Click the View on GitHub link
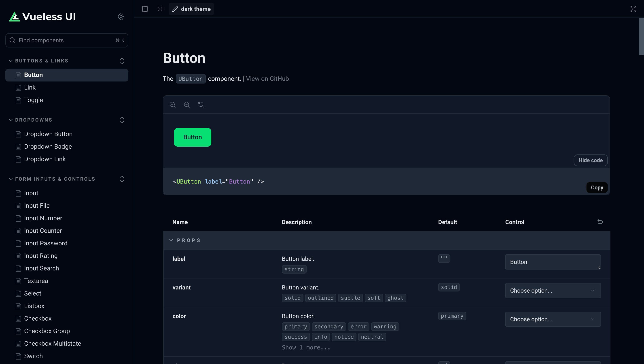 pyautogui.click(x=267, y=79)
